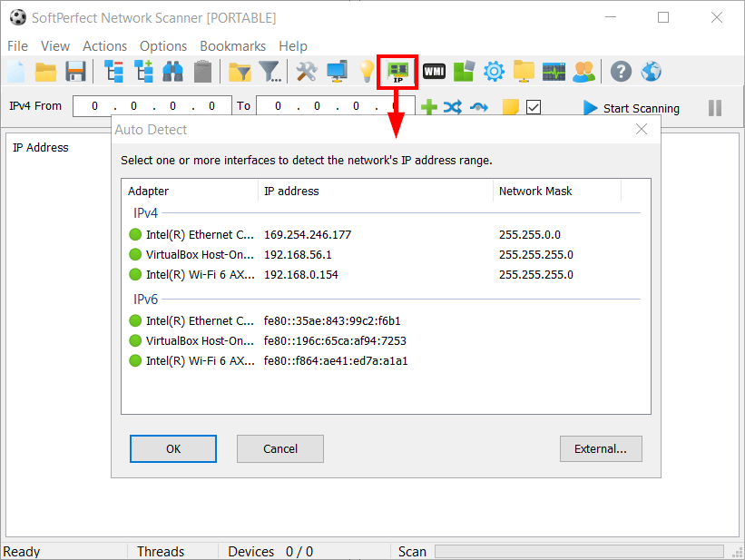This screenshot has height=560, width=745.
Task: Click the IP Address column in main window
Action: [41, 148]
